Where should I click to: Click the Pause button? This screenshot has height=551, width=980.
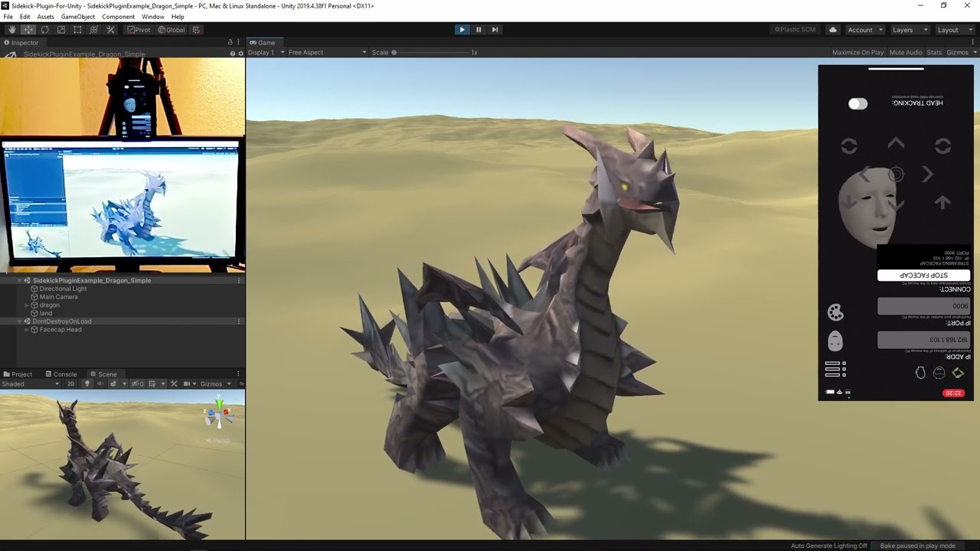click(x=479, y=30)
